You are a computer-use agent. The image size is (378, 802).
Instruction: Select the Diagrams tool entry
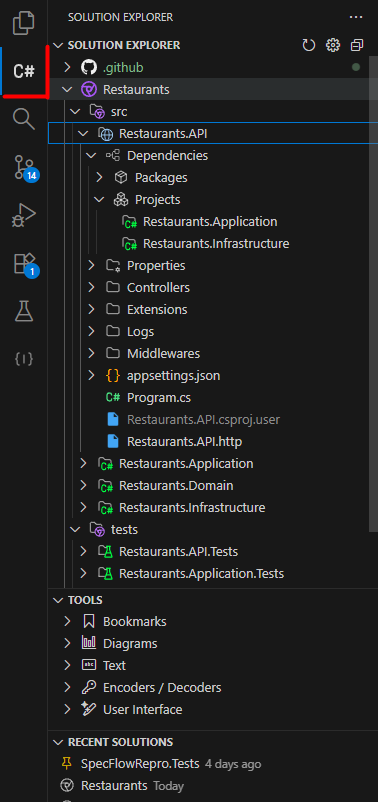click(x=130, y=643)
